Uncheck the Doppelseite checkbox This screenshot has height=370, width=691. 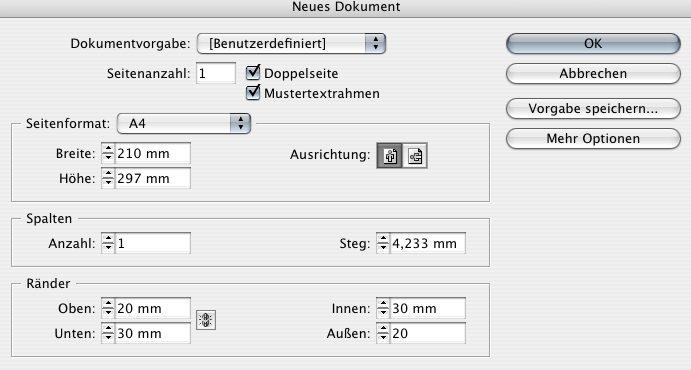click(253, 73)
